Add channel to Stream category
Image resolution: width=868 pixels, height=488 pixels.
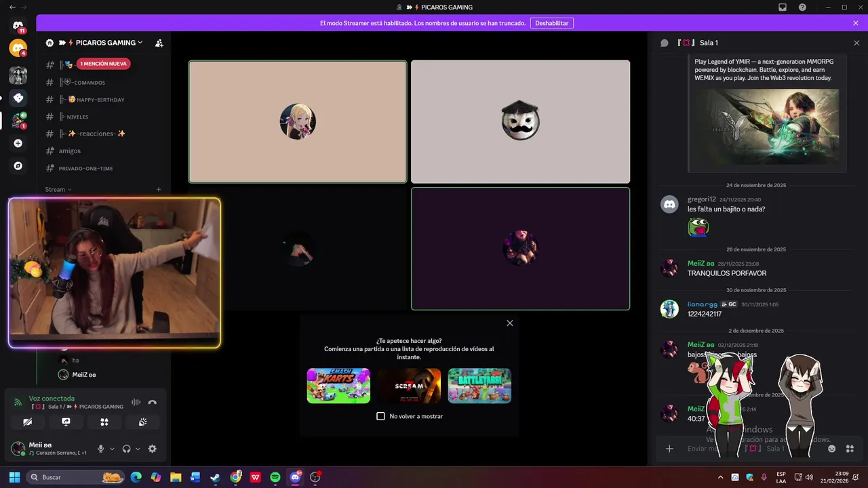(x=159, y=190)
